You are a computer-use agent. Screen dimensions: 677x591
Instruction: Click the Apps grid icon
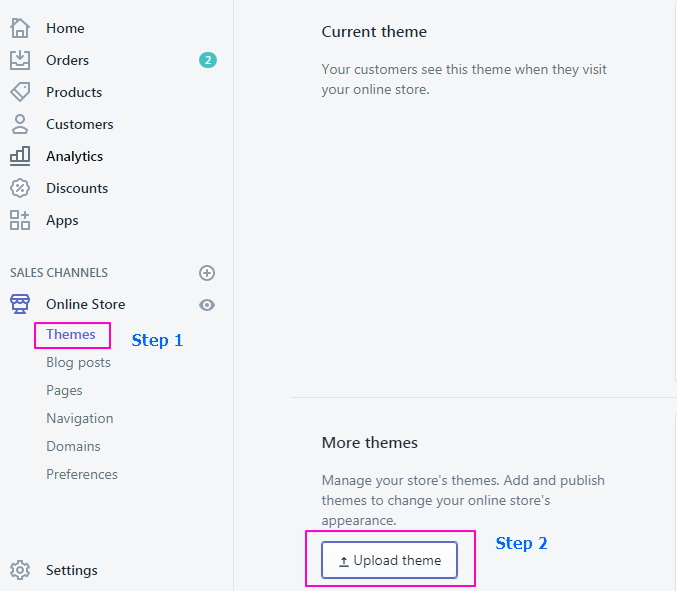pyautogui.click(x=20, y=220)
